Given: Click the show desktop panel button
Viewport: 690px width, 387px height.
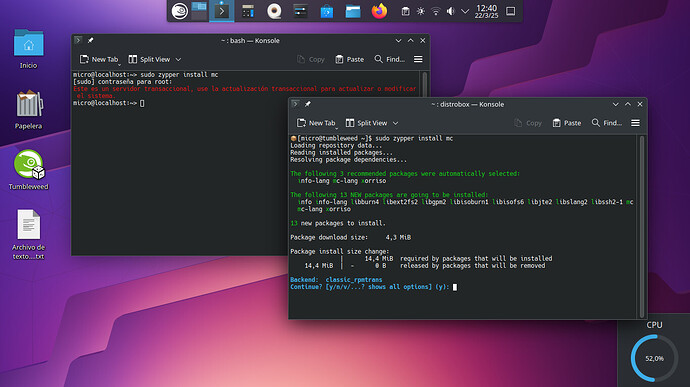Looking at the screenshot, I should pyautogui.click(x=510, y=11).
